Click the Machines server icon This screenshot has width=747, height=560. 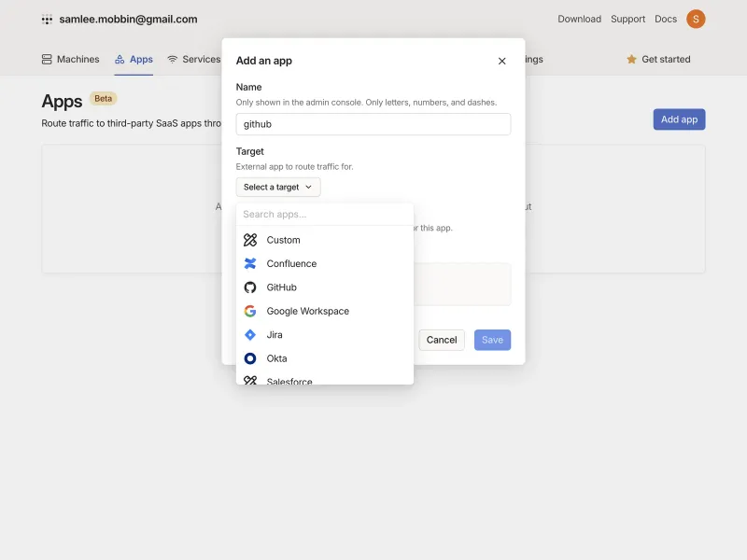47,59
